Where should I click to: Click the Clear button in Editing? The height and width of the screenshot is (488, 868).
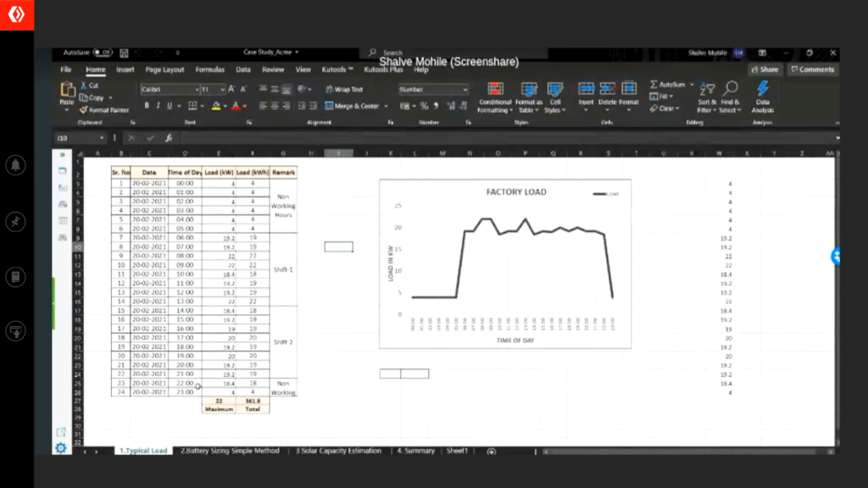point(665,108)
